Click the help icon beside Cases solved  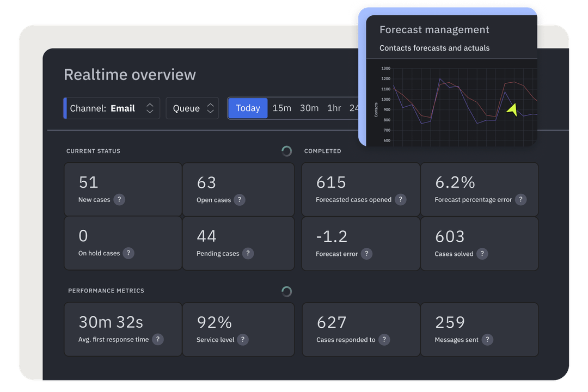tap(482, 254)
